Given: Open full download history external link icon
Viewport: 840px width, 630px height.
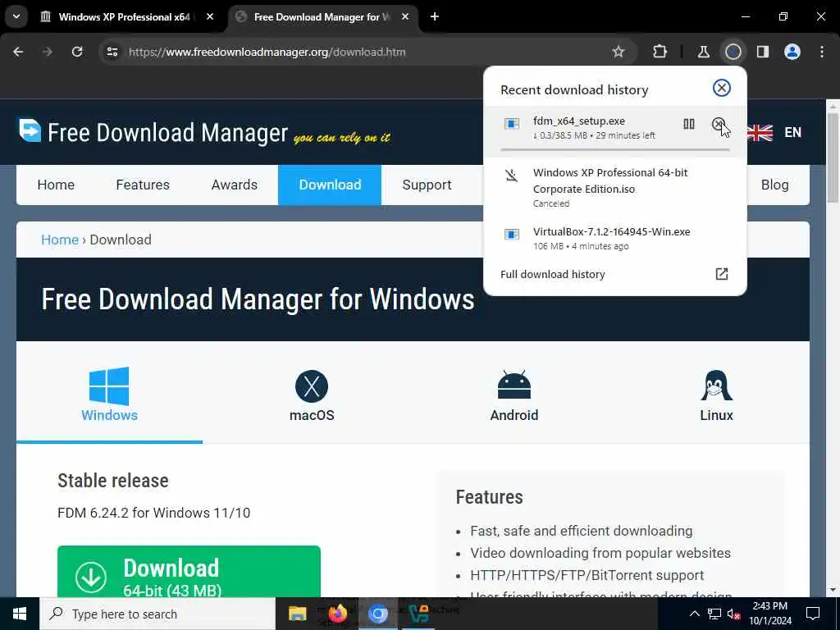Looking at the screenshot, I should [x=722, y=274].
